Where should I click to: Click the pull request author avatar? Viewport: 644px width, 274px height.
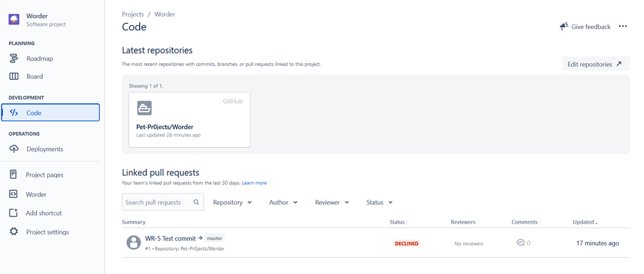pos(134,243)
